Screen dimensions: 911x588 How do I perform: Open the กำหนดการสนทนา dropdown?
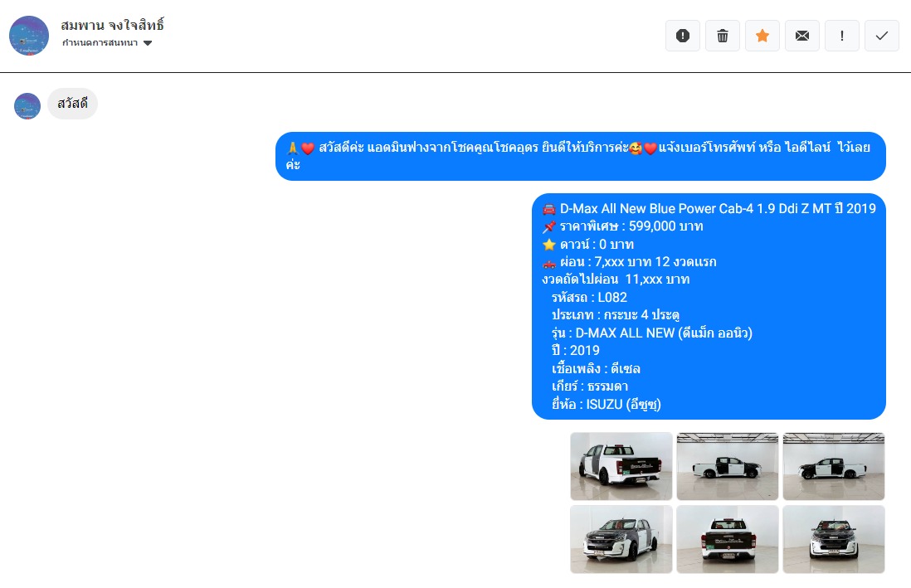tap(107, 43)
